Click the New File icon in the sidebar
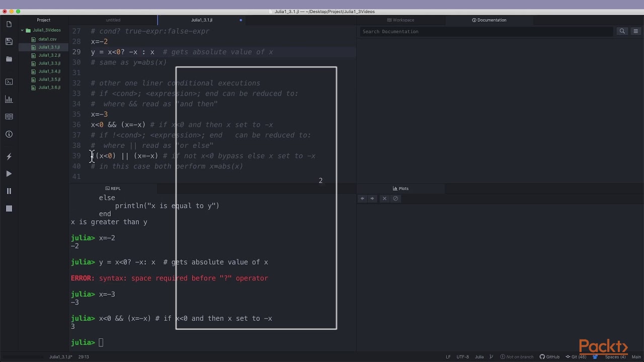 pos(9,24)
